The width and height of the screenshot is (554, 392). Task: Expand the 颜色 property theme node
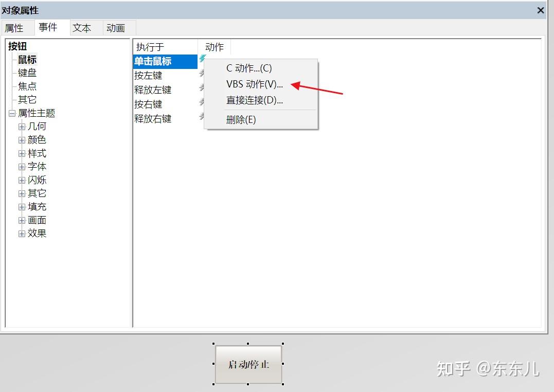22,139
